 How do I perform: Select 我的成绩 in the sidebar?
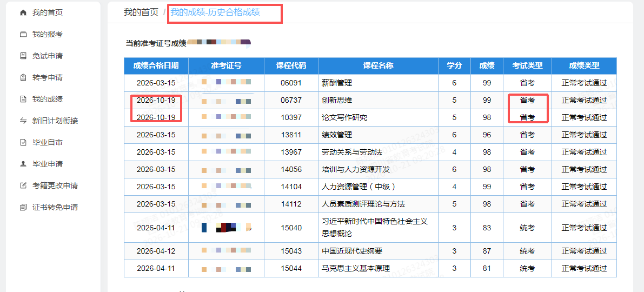[x=47, y=99]
